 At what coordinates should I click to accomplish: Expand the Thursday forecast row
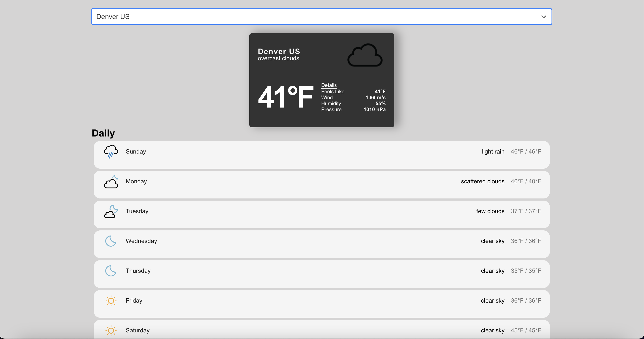click(x=322, y=274)
